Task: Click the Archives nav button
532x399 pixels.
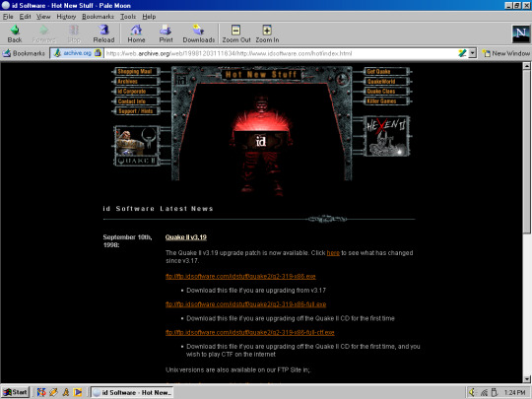Action: click(136, 81)
